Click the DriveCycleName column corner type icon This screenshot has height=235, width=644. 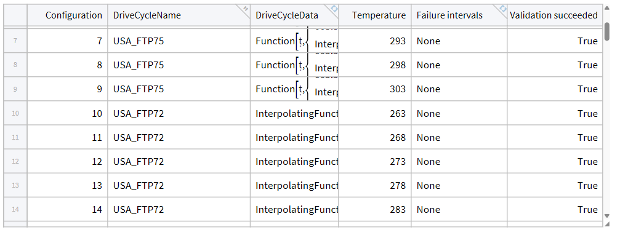(x=245, y=9)
